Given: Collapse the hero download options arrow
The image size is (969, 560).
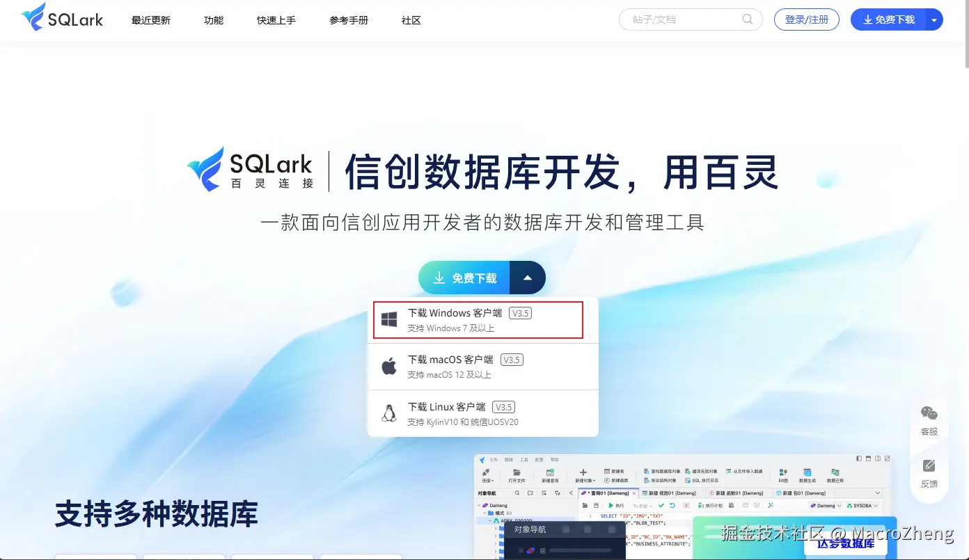Looking at the screenshot, I should pyautogui.click(x=528, y=278).
